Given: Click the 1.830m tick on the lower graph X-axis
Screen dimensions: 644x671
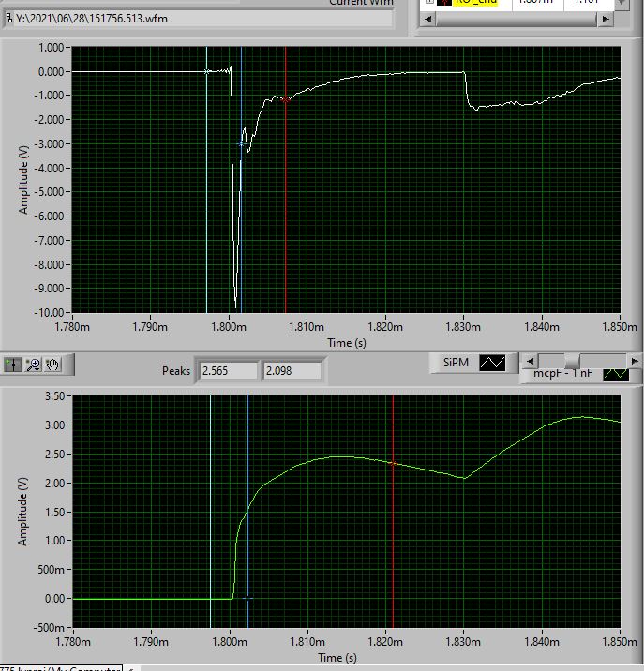Looking at the screenshot, I should (x=464, y=642).
